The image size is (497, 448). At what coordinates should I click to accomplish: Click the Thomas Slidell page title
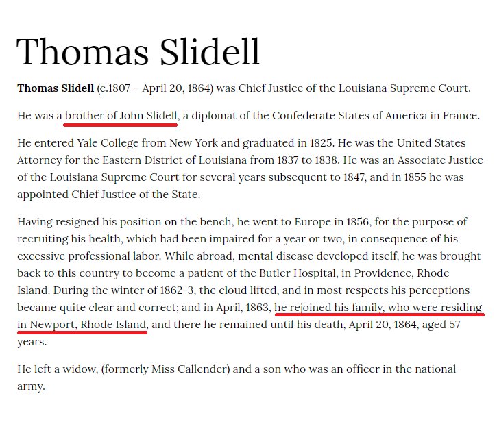(x=138, y=51)
